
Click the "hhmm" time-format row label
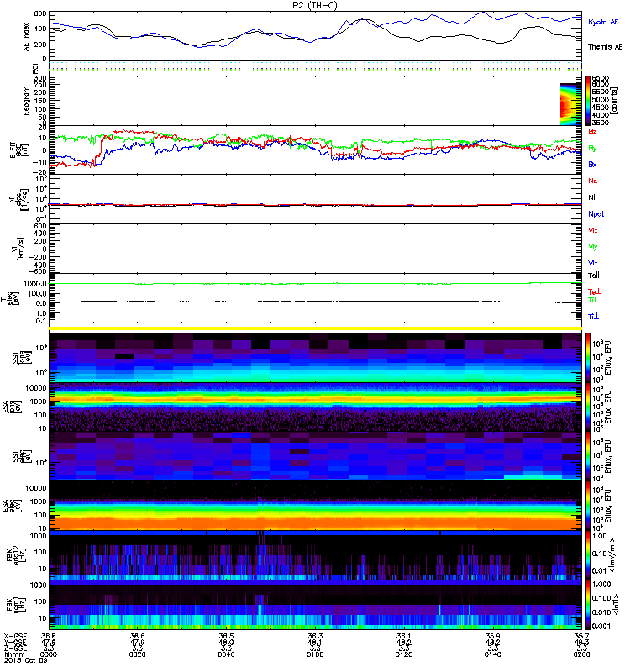(13, 654)
